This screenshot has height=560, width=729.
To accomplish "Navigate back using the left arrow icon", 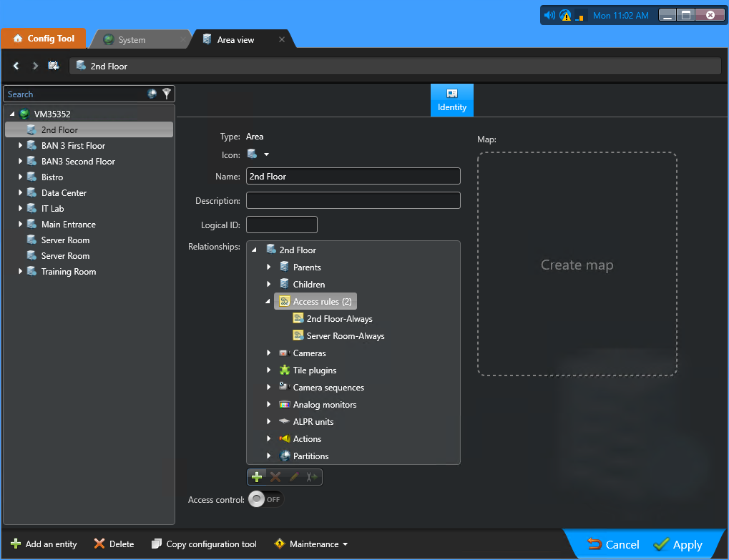I will point(16,65).
